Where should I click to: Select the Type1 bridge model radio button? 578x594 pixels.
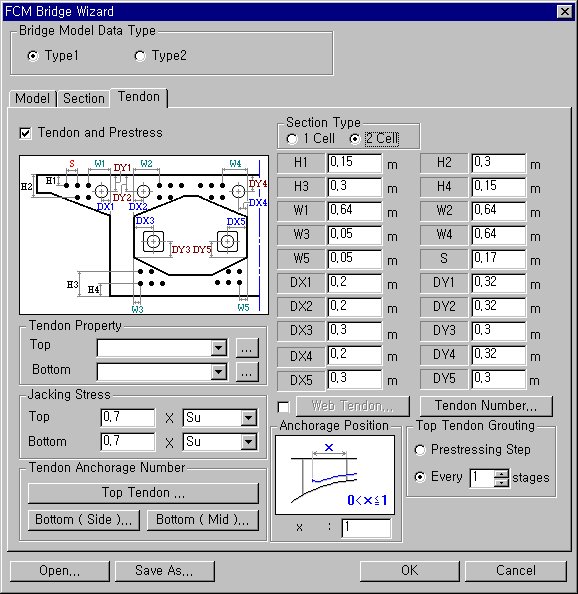[x=33, y=56]
